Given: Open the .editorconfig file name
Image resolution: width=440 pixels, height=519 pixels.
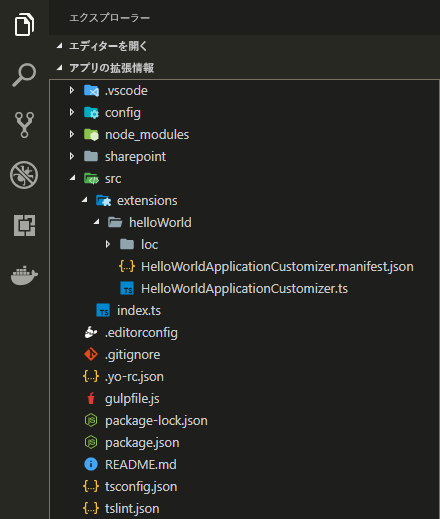Looking at the screenshot, I should [x=141, y=333].
